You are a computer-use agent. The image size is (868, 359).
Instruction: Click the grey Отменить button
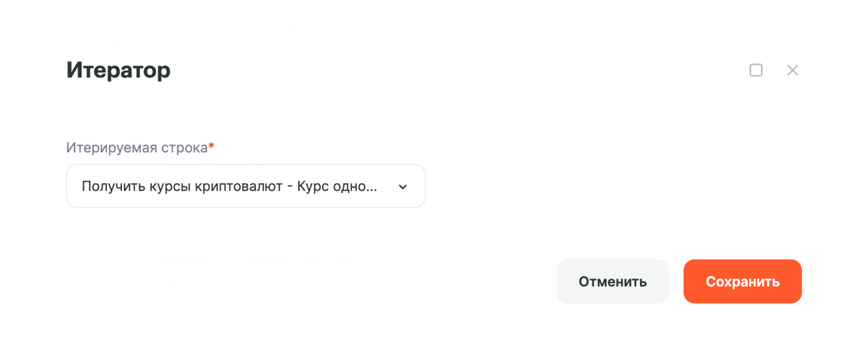click(612, 281)
